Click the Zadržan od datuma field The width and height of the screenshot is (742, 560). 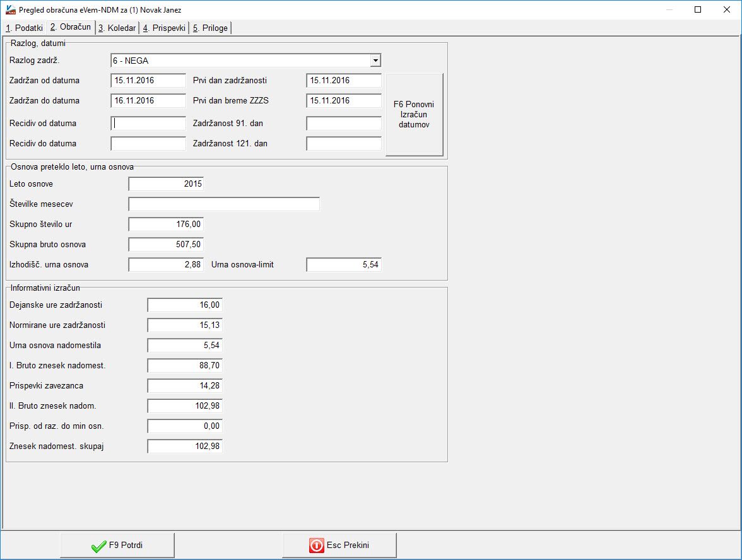(148, 81)
